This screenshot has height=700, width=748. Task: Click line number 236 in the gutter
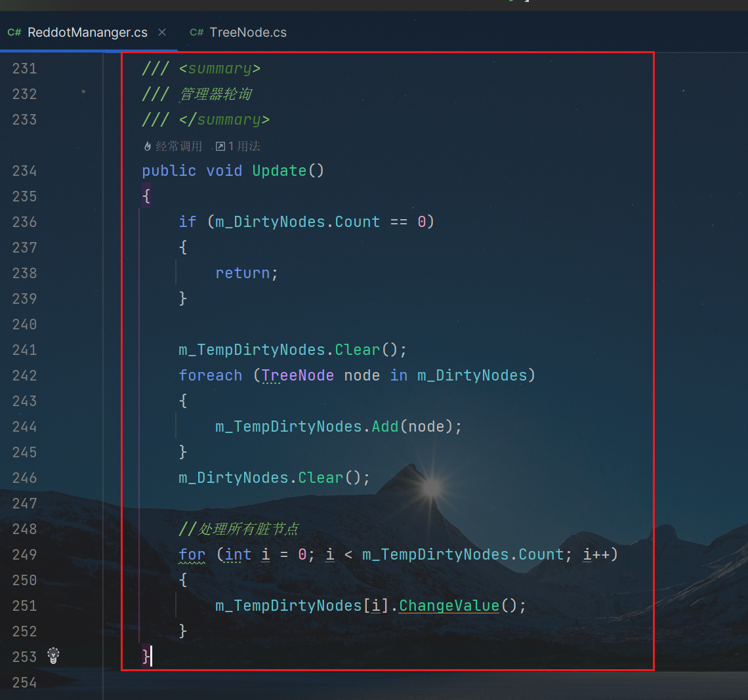click(x=24, y=222)
